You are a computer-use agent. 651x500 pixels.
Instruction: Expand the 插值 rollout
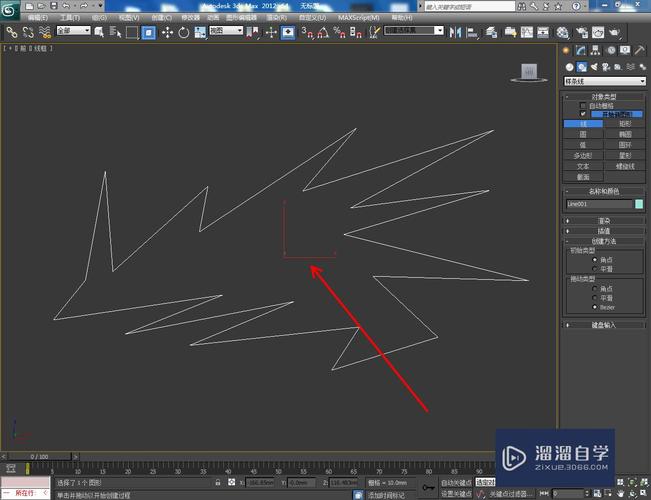tap(604, 231)
